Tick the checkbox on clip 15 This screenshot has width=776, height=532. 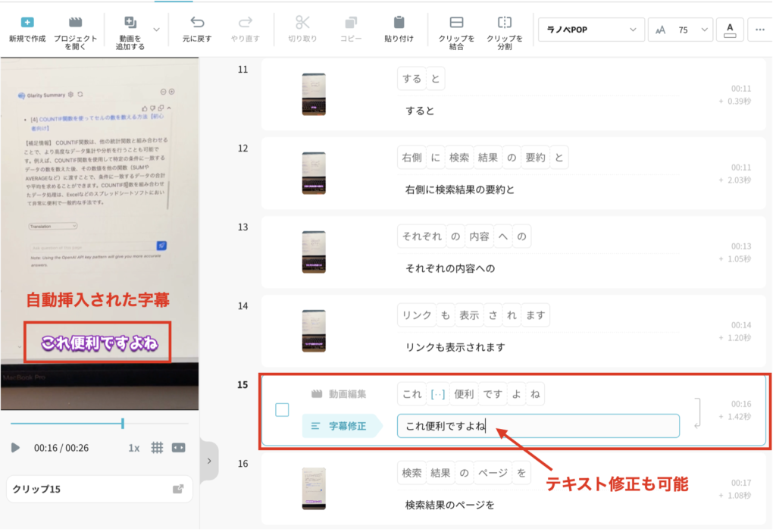pyautogui.click(x=282, y=410)
